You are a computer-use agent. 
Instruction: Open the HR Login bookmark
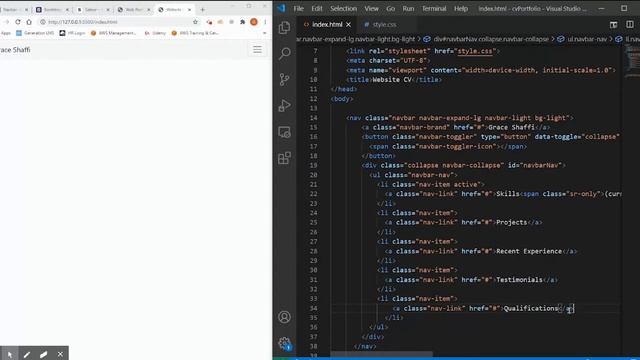72,33
